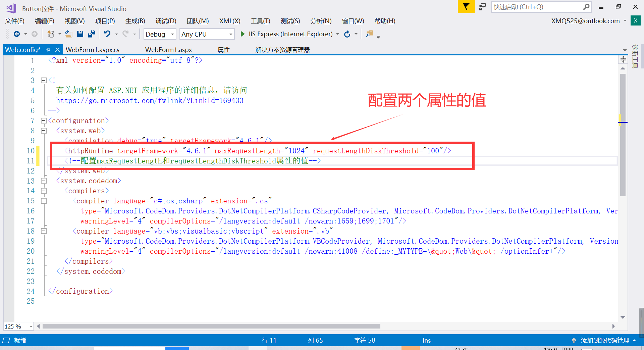The image size is (644, 350).
Task: Collapse the C# compiler element at line 15
Action: click(x=44, y=201)
